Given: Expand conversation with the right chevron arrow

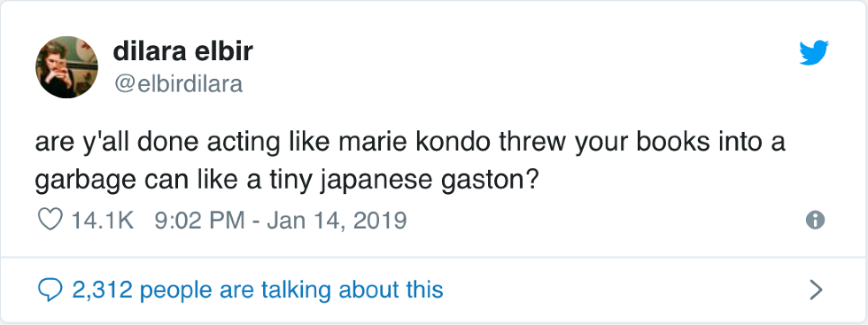Looking at the screenshot, I should (817, 290).
